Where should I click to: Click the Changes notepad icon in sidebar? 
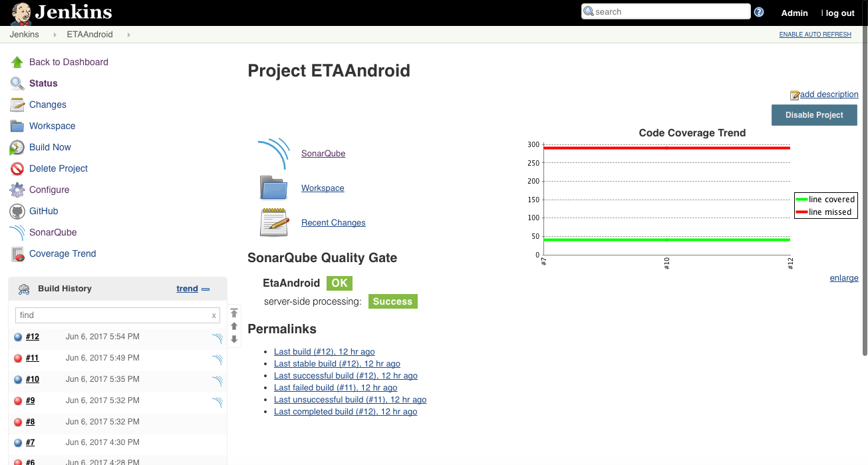(17, 104)
